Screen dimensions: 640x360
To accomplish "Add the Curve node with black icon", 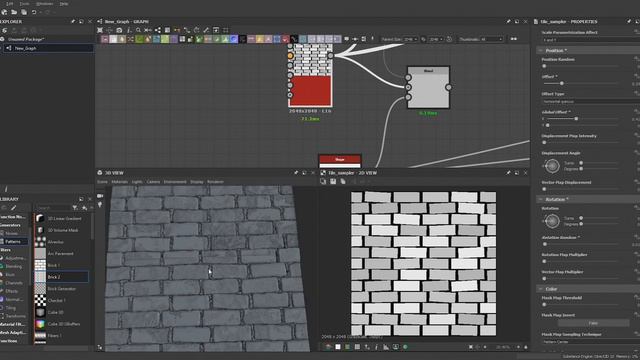I will coord(294,39).
